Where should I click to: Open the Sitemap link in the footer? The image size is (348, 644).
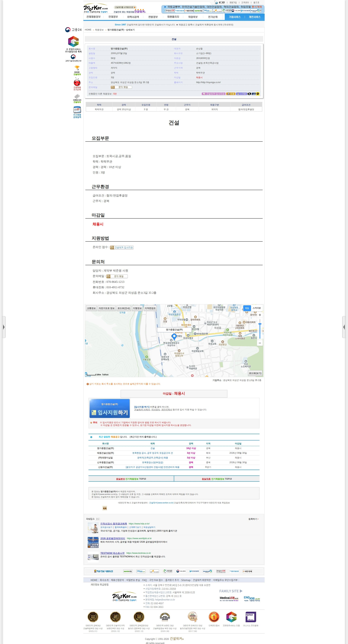pyautogui.click(x=186, y=580)
